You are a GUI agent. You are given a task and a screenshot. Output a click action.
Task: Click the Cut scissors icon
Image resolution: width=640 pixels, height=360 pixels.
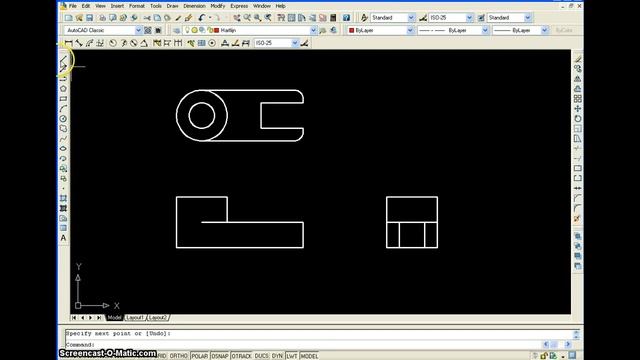tap(147, 18)
